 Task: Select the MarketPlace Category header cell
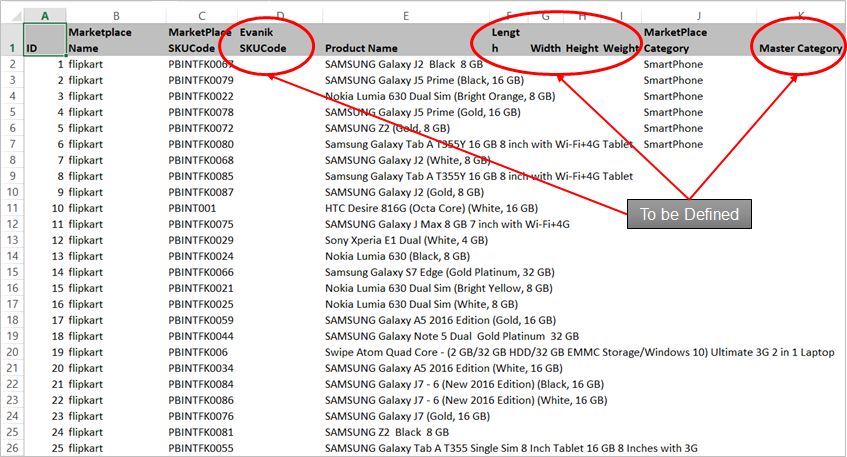[x=699, y=40]
